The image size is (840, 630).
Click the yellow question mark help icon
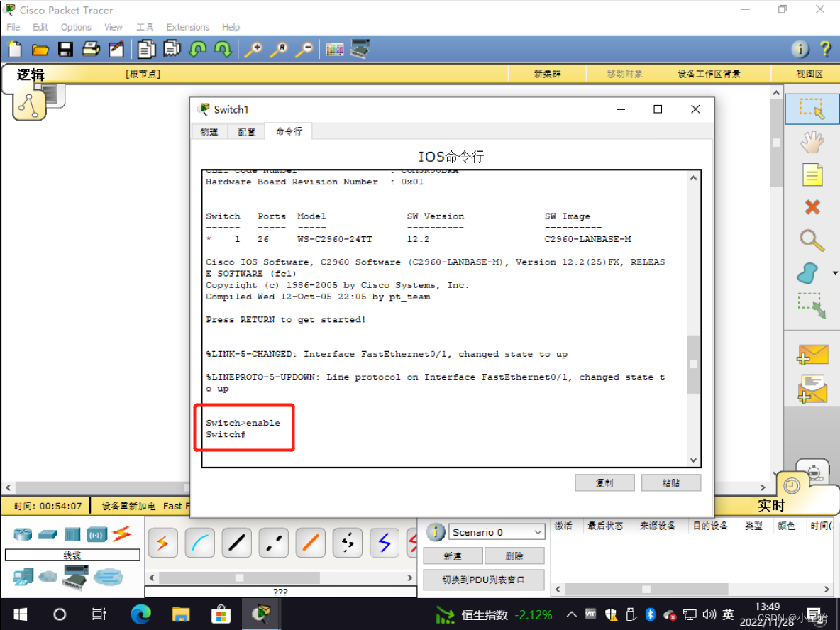pos(826,49)
